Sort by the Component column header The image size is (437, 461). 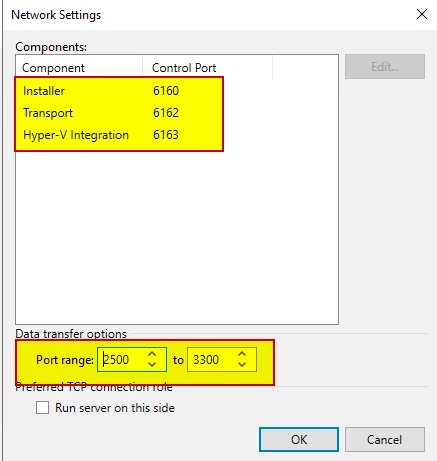click(x=79, y=68)
